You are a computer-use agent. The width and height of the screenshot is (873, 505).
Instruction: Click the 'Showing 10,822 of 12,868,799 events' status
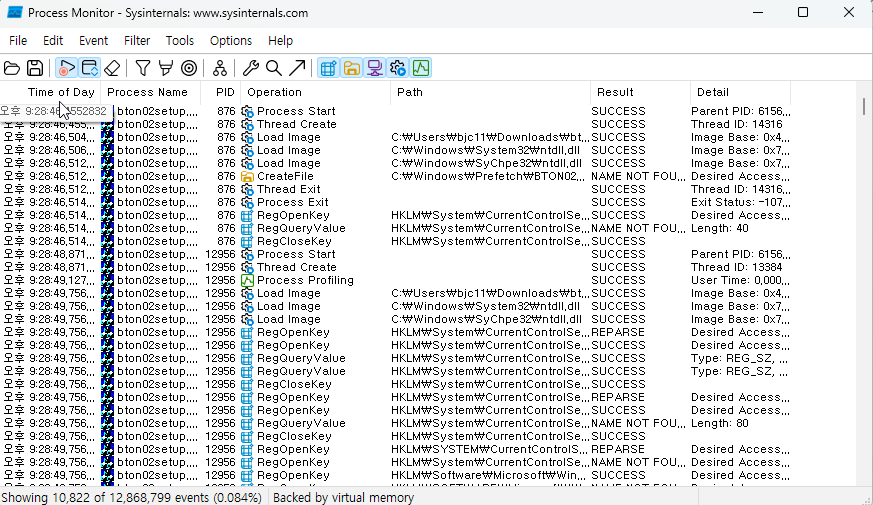pyautogui.click(x=131, y=498)
